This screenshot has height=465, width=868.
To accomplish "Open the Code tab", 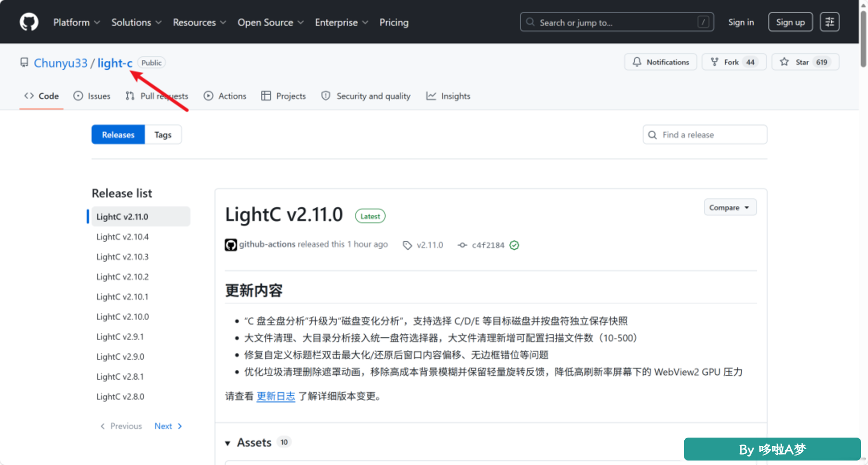I will [x=41, y=96].
